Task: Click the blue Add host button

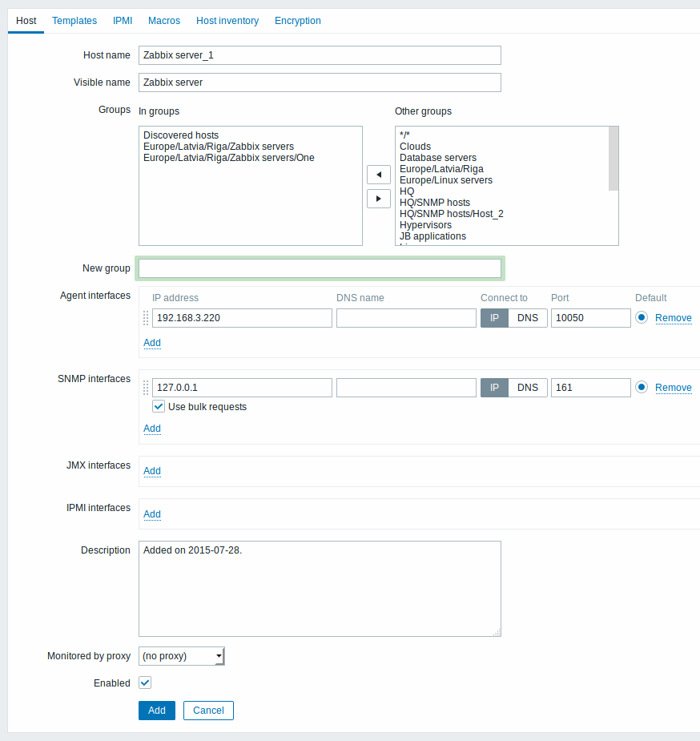Action: (157, 711)
